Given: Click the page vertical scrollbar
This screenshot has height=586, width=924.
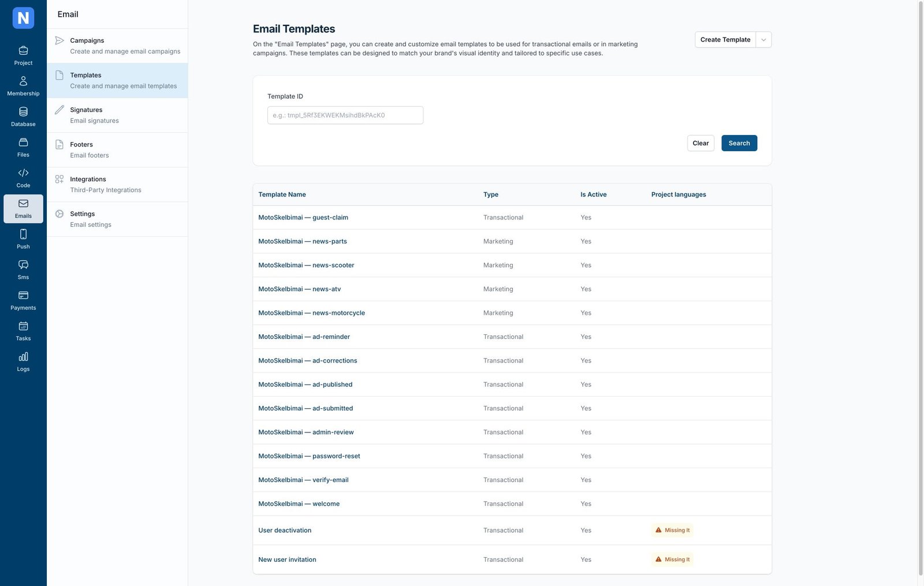Looking at the screenshot, I should (x=921, y=289).
